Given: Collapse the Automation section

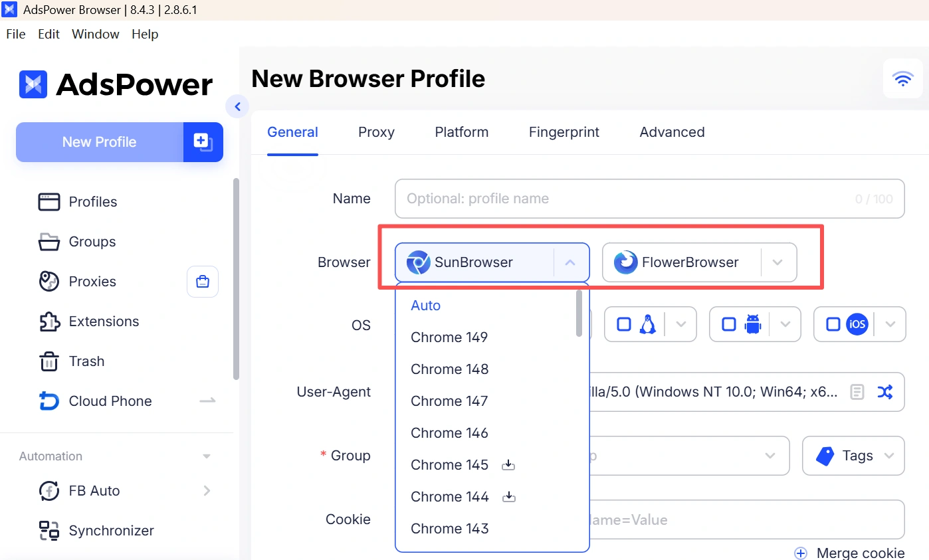Looking at the screenshot, I should coord(207,456).
